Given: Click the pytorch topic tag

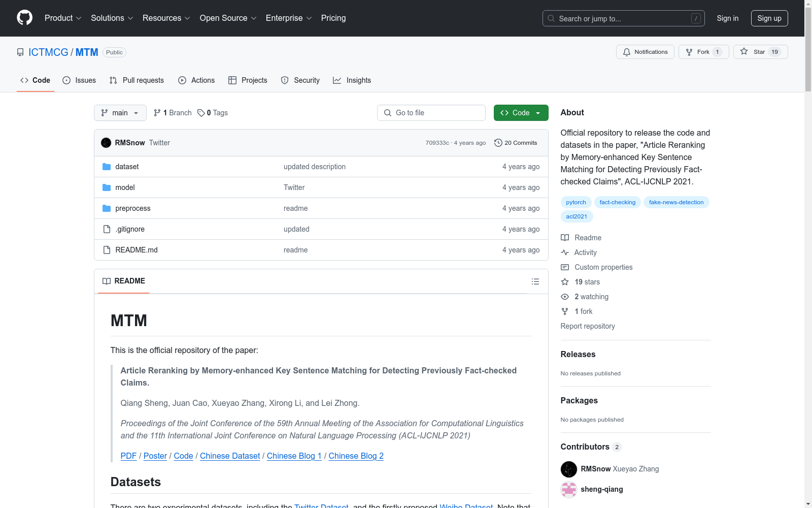Looking at the screenshot, I should [576, 202].
